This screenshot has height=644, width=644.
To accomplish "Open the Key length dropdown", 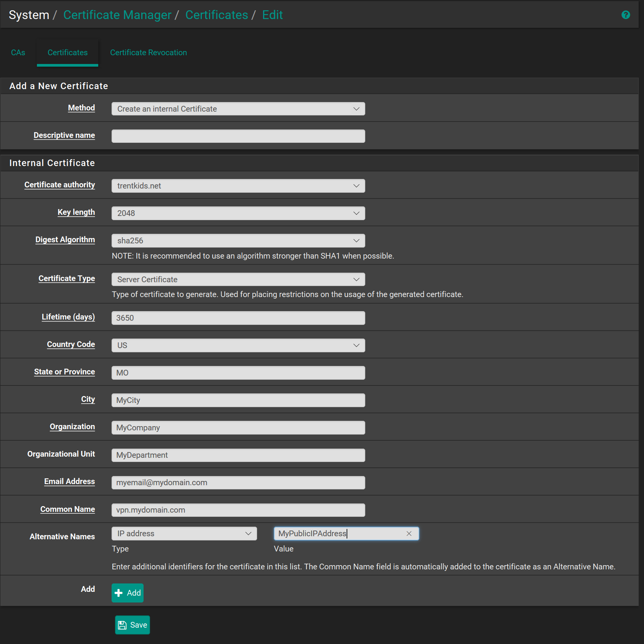I will [238, 213].
